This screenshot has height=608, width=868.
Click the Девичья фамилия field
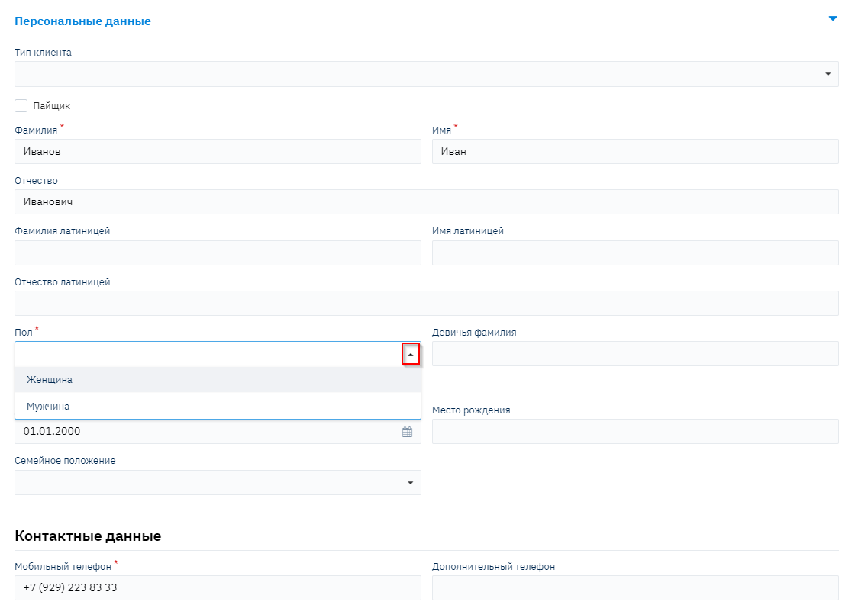pyautogui.click(x=634, y=354)
